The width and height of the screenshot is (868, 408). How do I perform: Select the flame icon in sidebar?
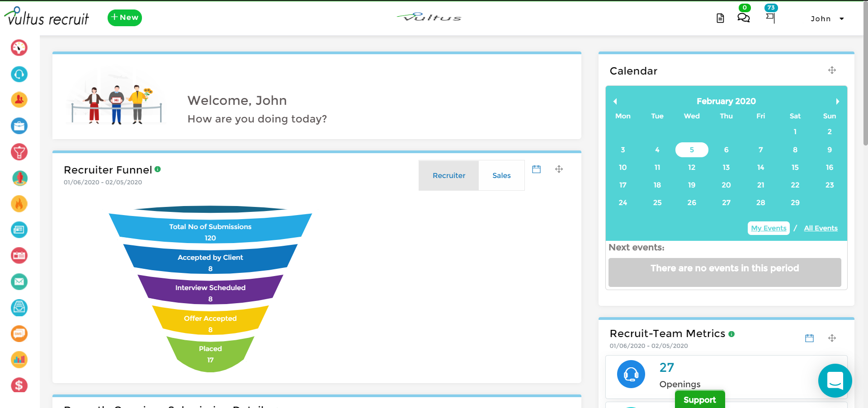(19, 204)
